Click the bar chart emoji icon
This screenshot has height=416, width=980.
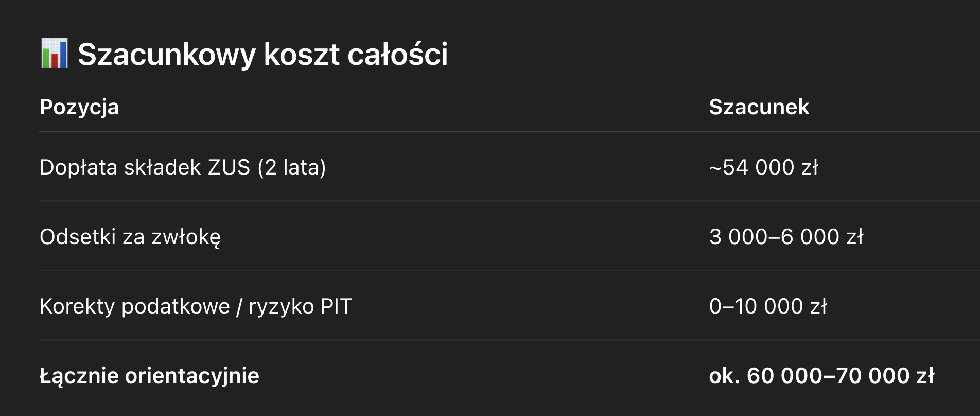(x=54, y=54)
